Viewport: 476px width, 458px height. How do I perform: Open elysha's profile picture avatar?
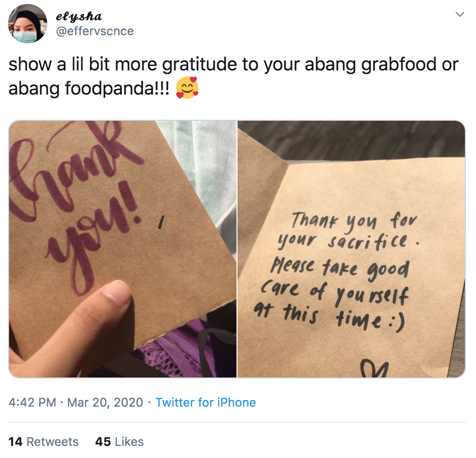(27, 23)
